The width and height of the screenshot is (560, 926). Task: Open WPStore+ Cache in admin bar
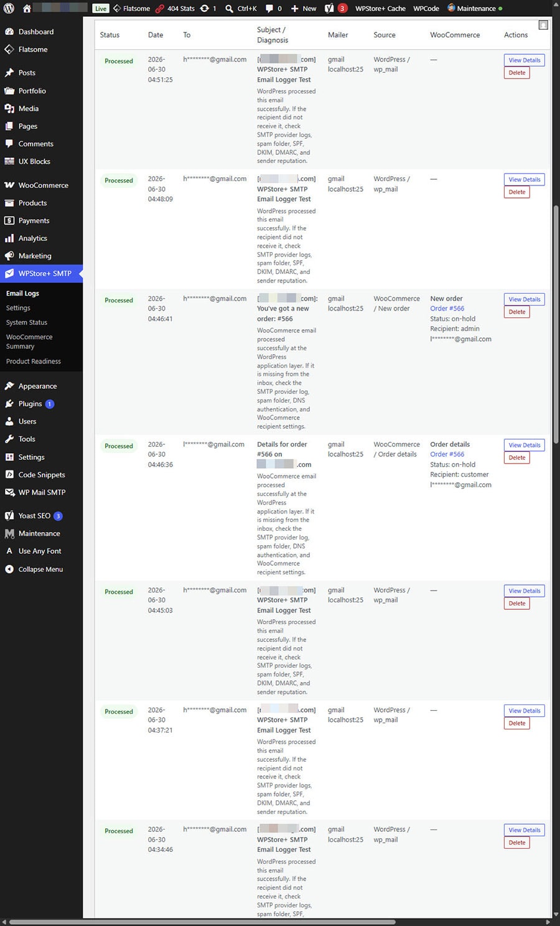(x=380, y=9)
